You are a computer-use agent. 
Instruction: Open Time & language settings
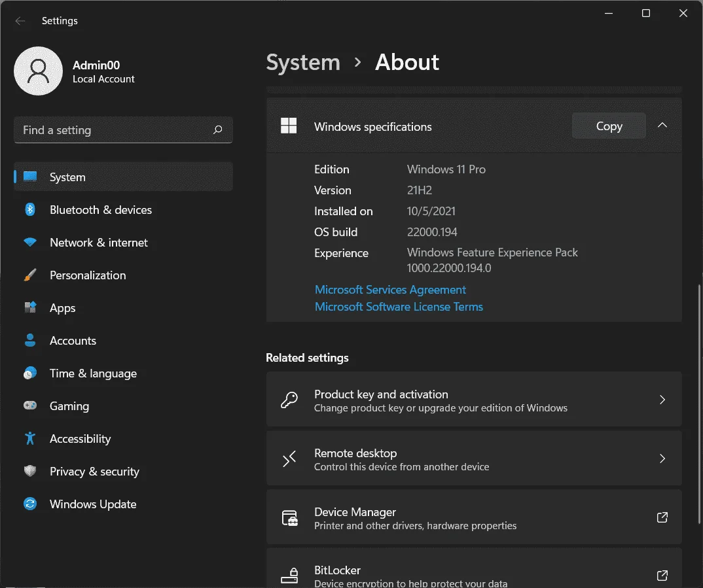click(123, 373)
